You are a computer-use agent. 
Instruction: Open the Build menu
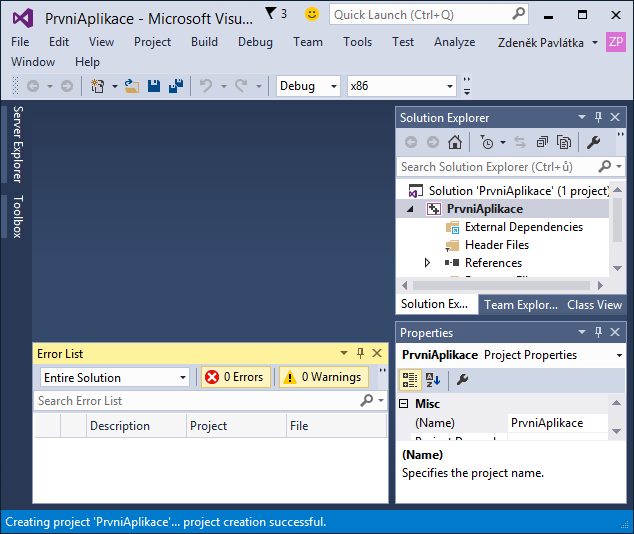(x=204, y=42)
